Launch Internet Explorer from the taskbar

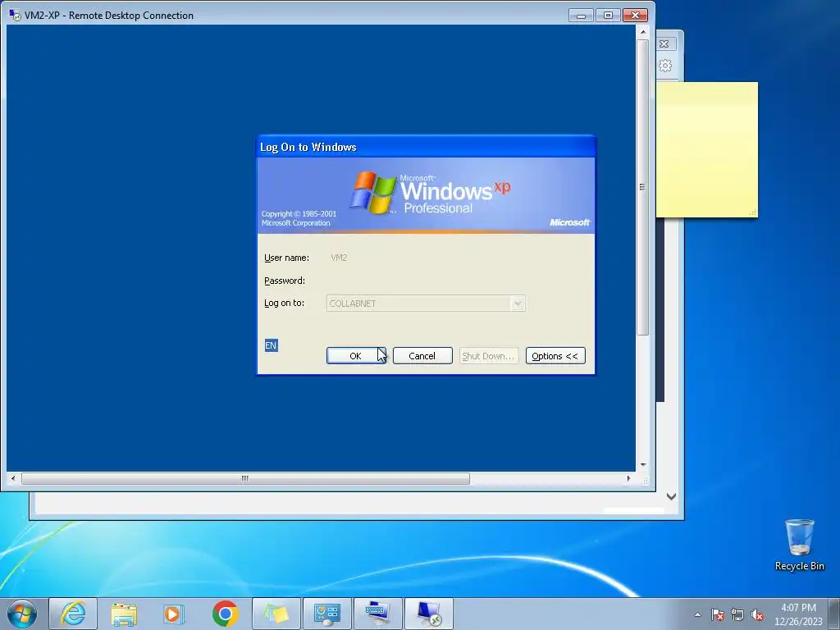pos(73,614)
